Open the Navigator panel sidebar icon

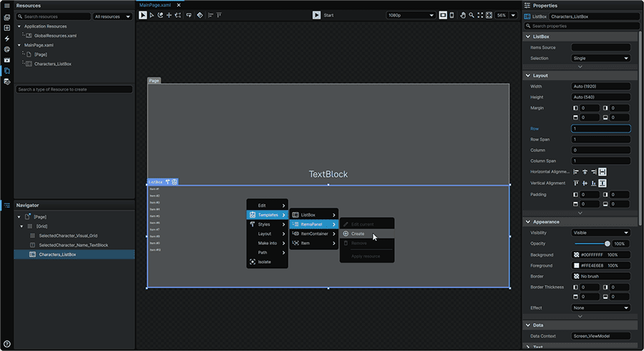click(7, 205)
